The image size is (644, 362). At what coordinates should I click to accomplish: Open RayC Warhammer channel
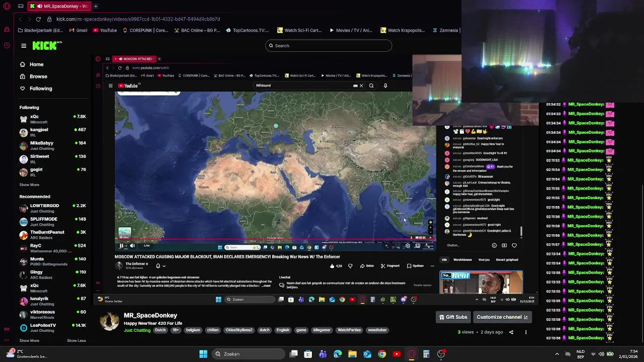coord(53,248)
